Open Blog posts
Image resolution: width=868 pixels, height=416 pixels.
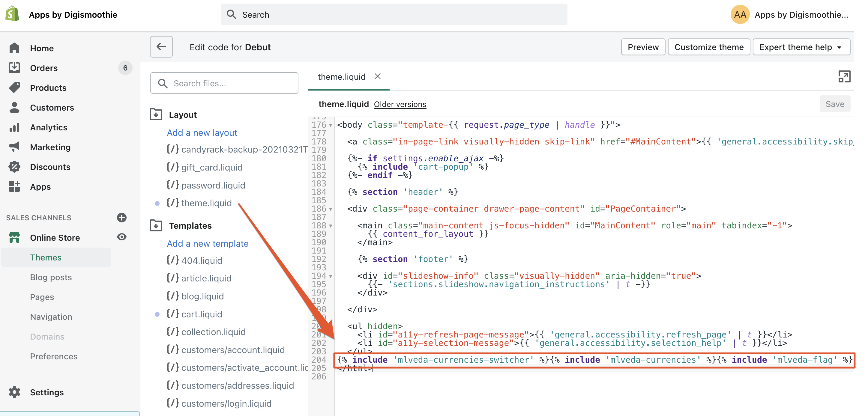(x=51, y=277)
